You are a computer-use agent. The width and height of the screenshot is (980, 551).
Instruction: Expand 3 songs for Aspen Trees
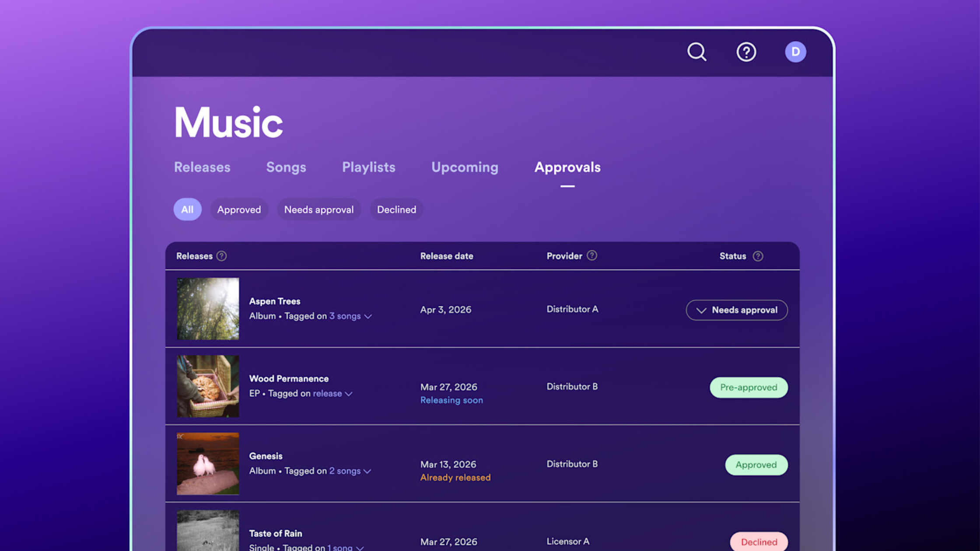(x=350, y=316)
